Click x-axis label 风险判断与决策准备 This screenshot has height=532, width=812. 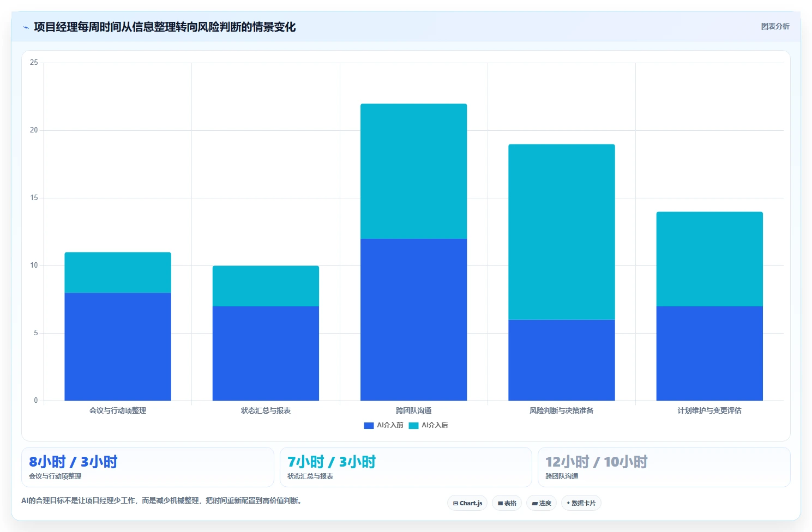click(x=562, y=410)
